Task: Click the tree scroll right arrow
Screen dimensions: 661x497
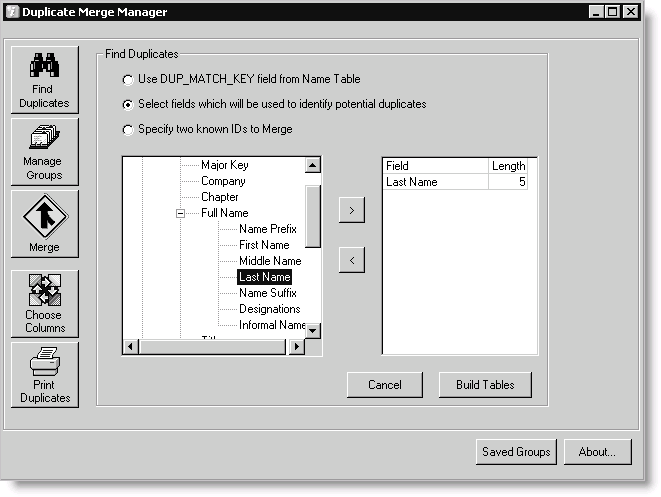Action: tap(297, 347)
